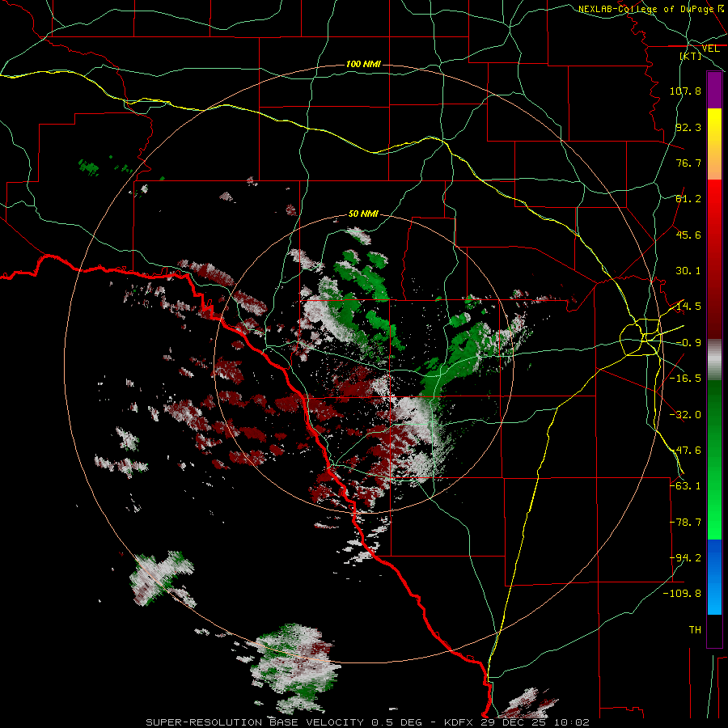Select the 30.1 velocity scale value
The width and height of the screenshot is (728, 728).
(688, 271)
